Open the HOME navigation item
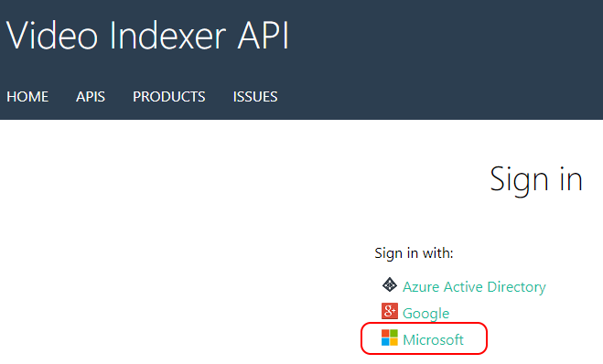This screenshot has width=603, height=364. coord(27,96)
